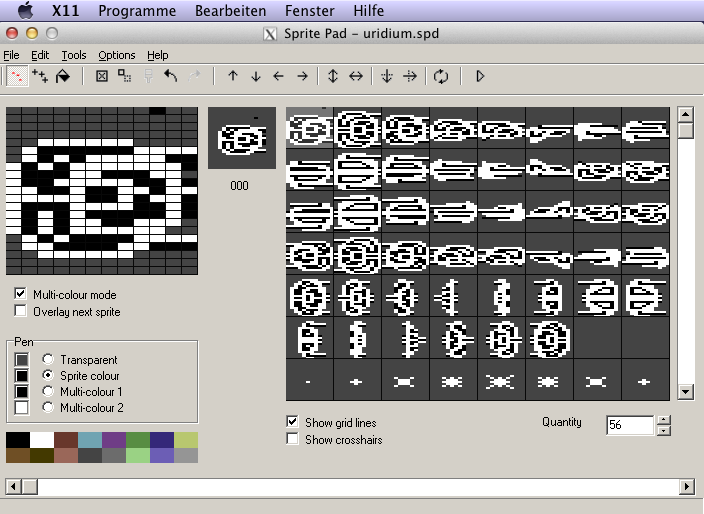Click the white Multi-colour 2 pen box
The image size is (704, 514).
tap(22, 408)
